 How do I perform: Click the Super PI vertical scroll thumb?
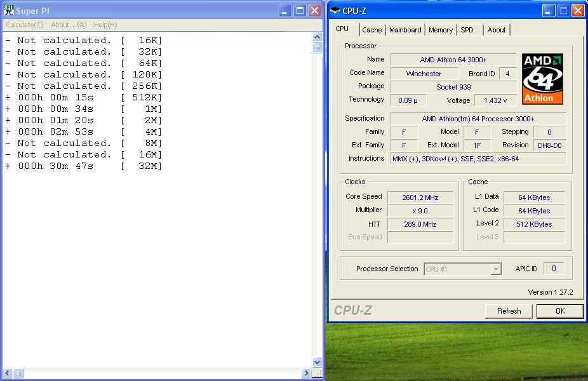(317, 48)
